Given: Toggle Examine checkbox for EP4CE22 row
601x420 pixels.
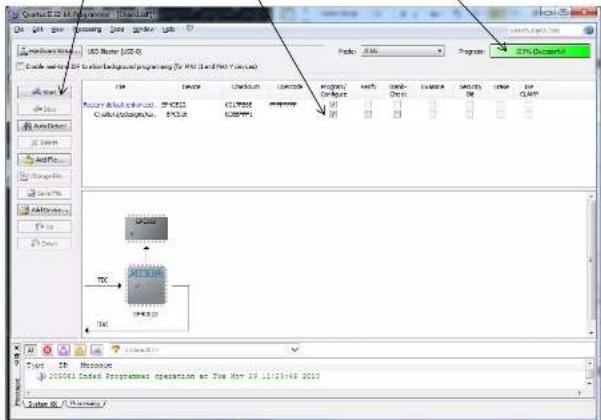Looking at the screenshot, I should click(x=432, y=104).
